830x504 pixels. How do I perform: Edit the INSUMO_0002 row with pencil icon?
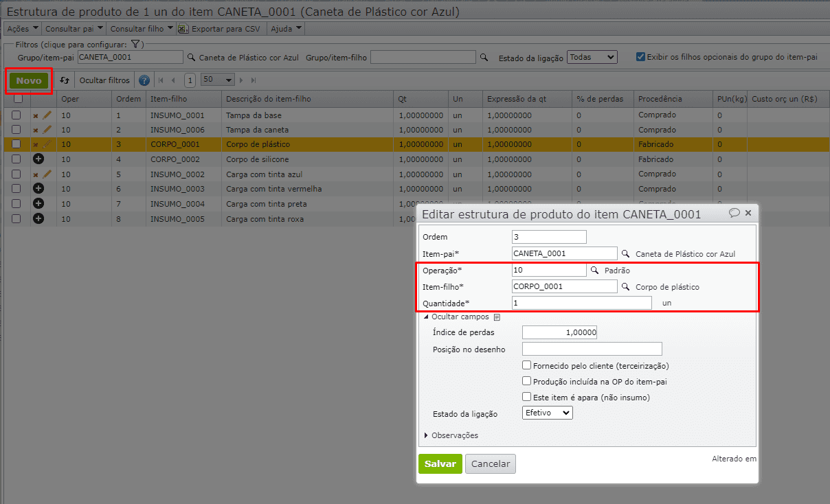click(x=47, y=174)
